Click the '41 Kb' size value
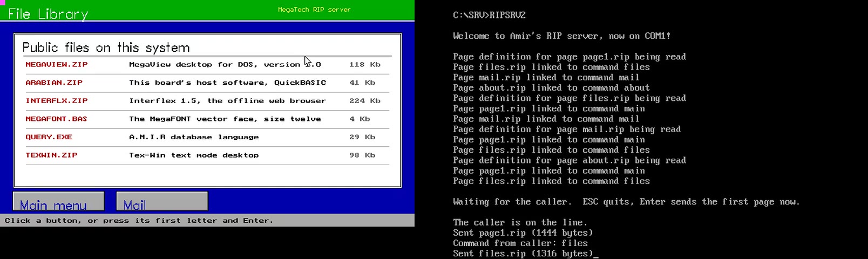Viewport: 868px width, 259px height. coord(362,83)
